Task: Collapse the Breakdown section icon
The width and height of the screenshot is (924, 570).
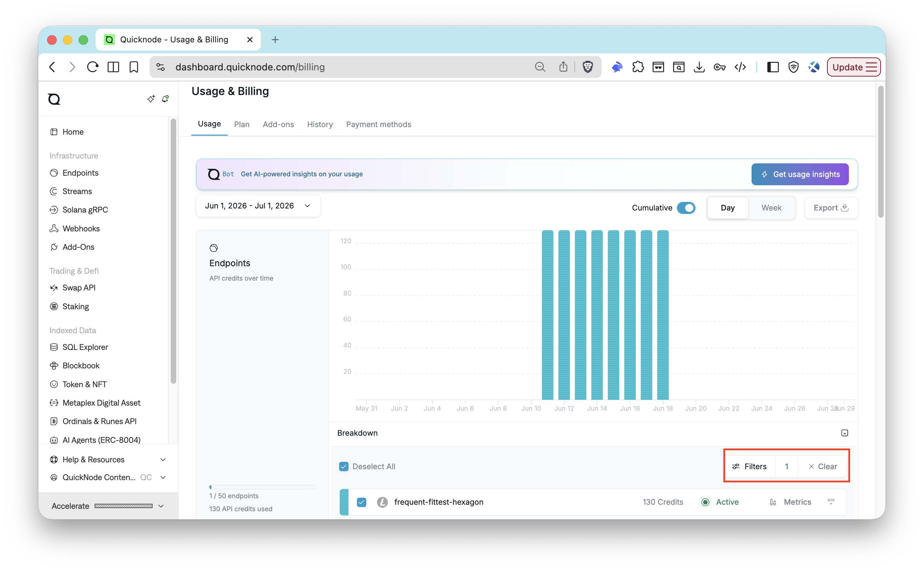Action: 844,433
